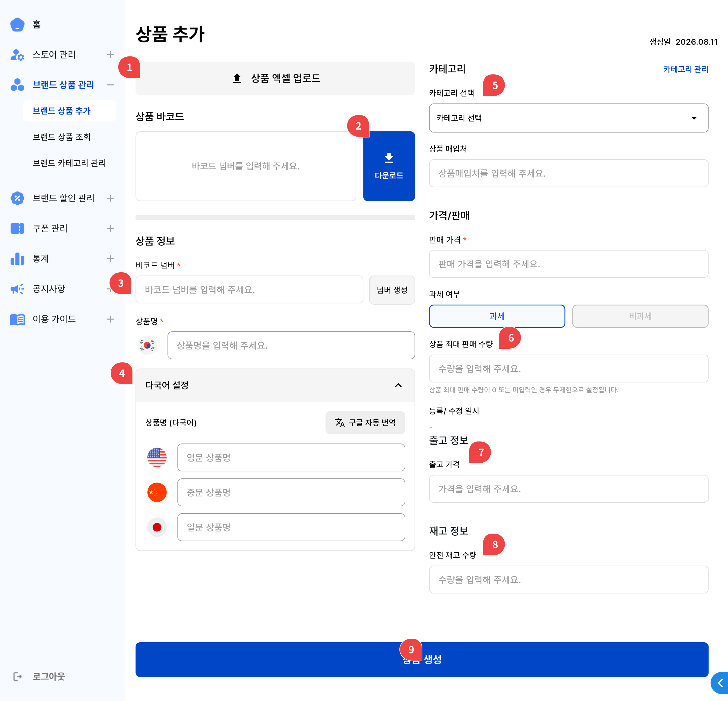Select the 비과세 tax-free option
The width and height of the screenshot is (728, 701).
click(640, 316)
